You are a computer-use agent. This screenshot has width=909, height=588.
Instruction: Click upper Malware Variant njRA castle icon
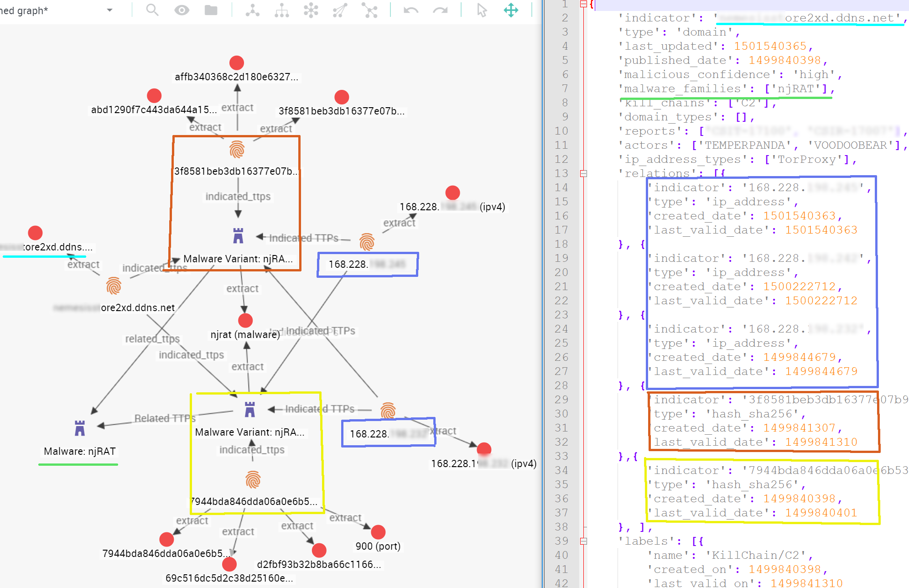pyautogui.click(x=238, y=235)
